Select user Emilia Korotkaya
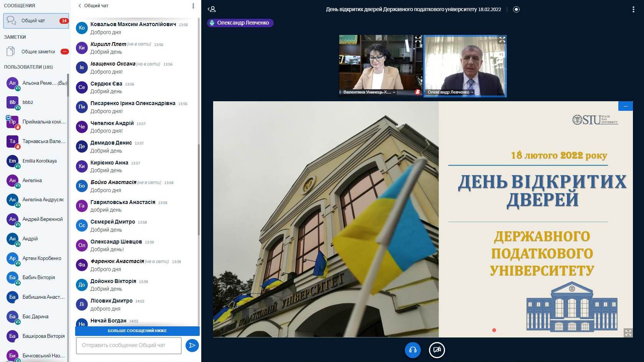 [36, 161]
